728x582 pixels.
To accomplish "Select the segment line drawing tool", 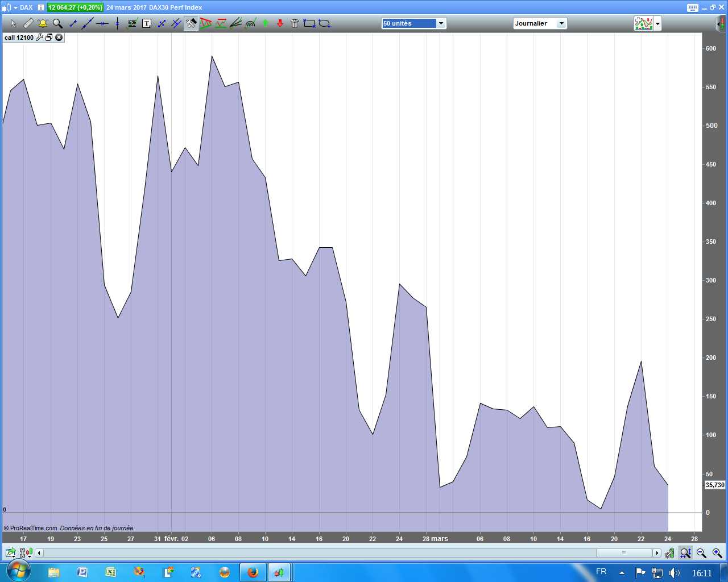I will point(73,23).
